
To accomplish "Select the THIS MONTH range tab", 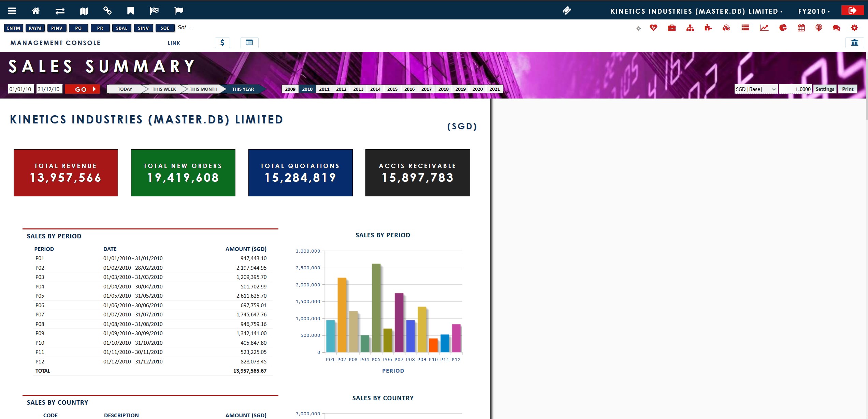I will click(x=203, y=89).
